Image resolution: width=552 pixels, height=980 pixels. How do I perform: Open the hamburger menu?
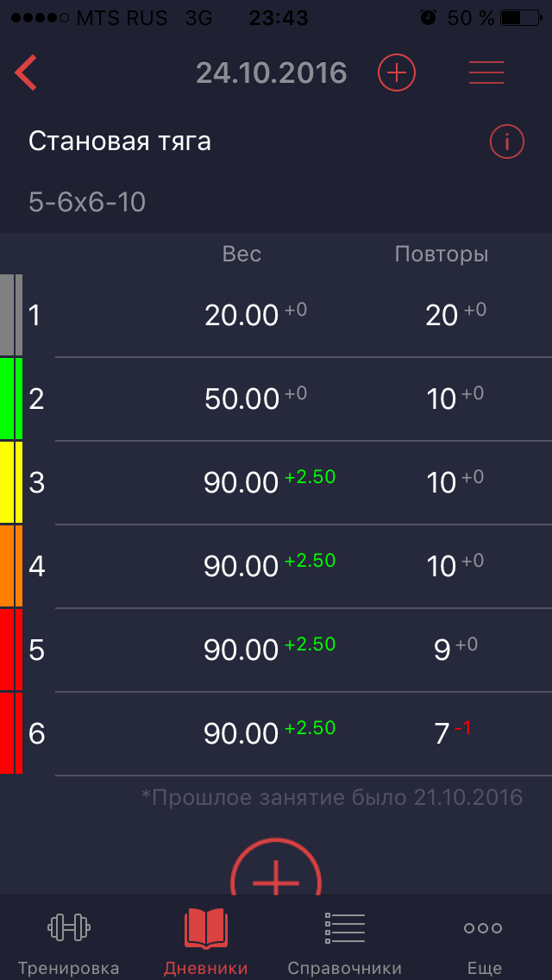tap(486, 73)
